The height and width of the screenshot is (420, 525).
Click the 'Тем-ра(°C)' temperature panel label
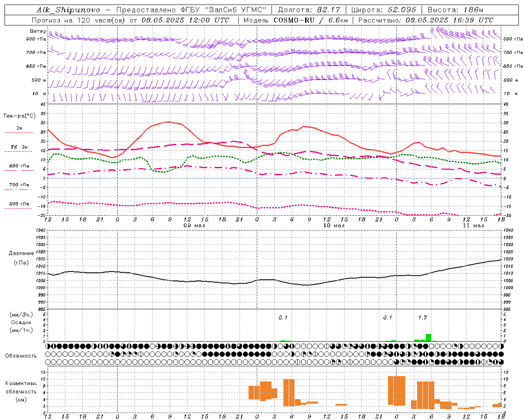tap(19, 116)
